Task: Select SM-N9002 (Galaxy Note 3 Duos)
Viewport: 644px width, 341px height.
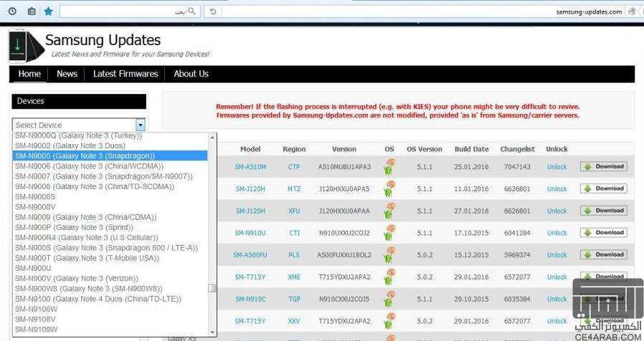Action: (110, 145)
